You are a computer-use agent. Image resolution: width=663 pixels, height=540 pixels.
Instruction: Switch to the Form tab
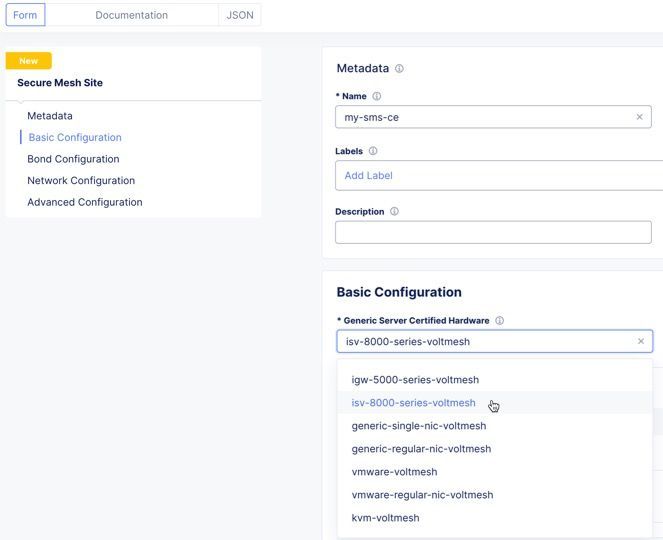click(x=25, y=15)
